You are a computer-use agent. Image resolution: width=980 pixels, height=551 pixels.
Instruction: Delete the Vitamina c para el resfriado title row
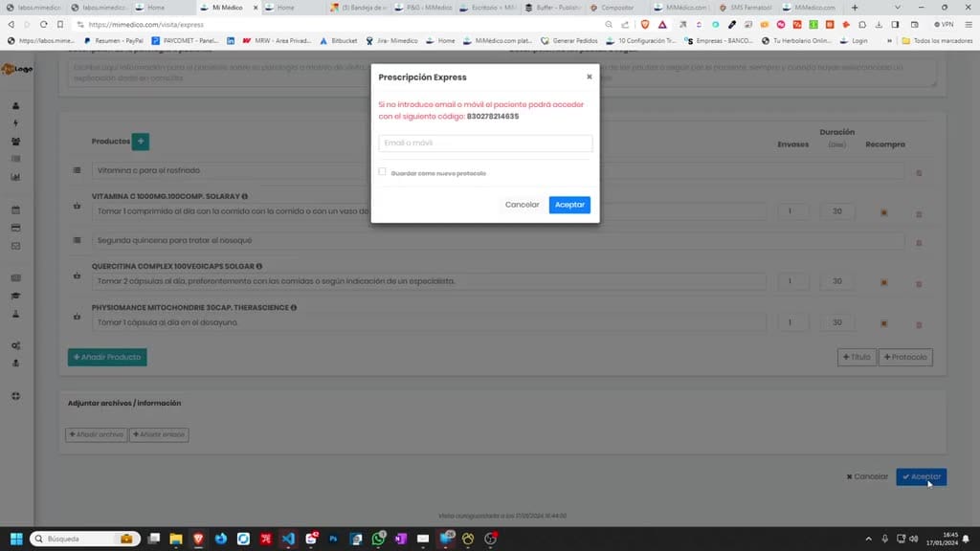coord(919,172)
